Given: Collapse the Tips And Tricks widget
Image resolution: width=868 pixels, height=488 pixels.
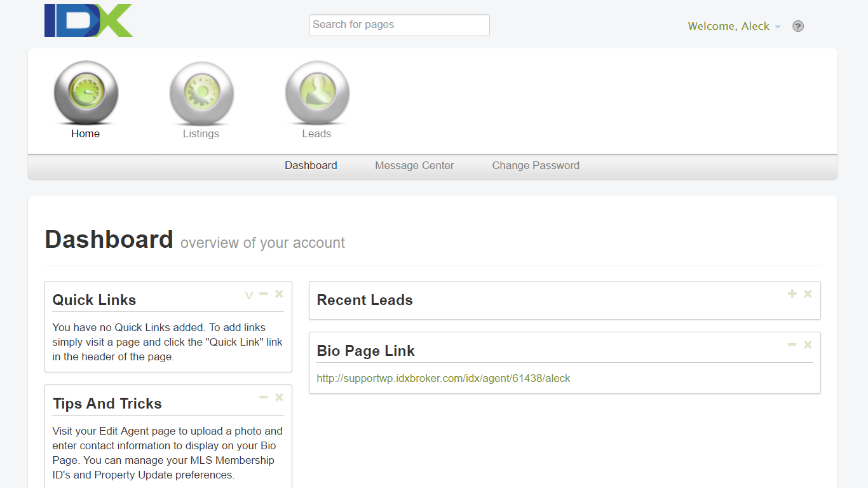Looking at the screenshot, I should [x=263, y=396].
